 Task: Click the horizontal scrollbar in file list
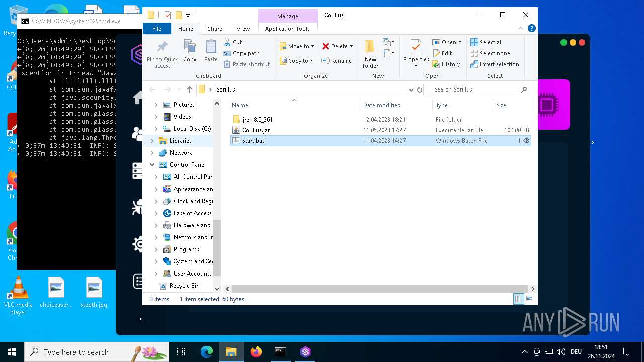(380, 289)
